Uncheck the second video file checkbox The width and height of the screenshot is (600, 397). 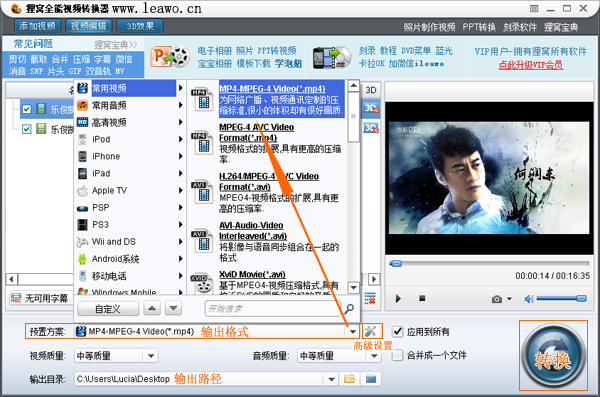26,129
